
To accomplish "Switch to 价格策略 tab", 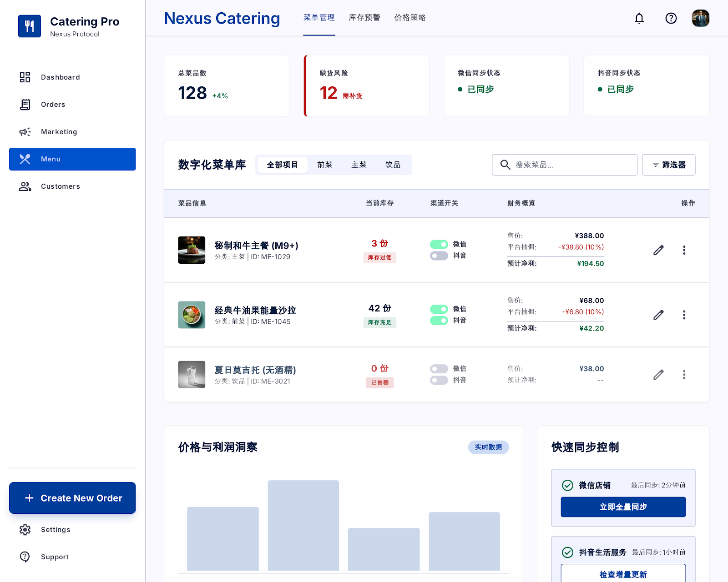I will coord(410,18).
